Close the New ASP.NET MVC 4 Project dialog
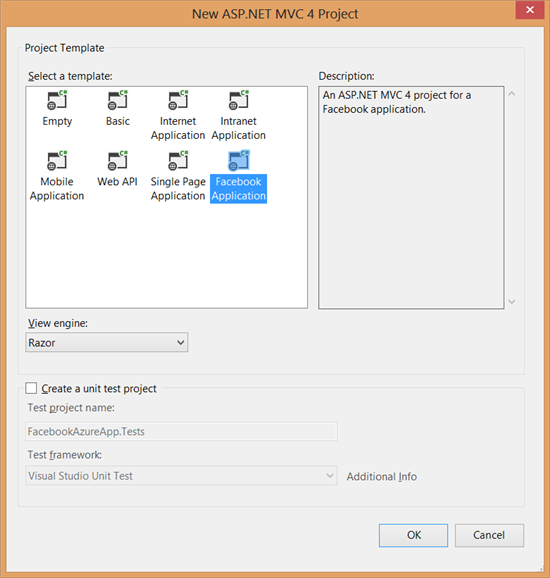Image resolution: width=550 pixels, height=578 pixels. pyautogui.click(x=530, y=10)
